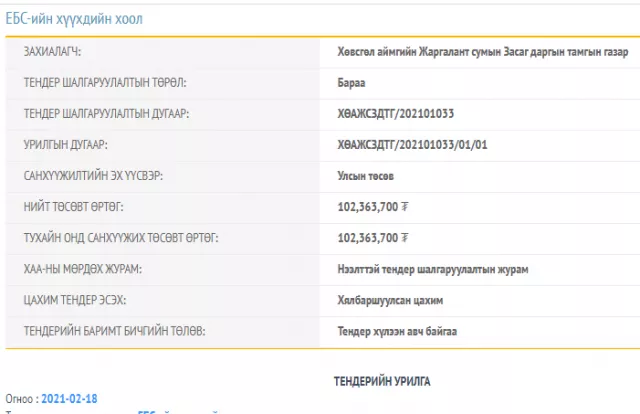Select the 'ХАА-НЫ МӨРДӨХ ЖУРАМ:' label
The height and width of the screenshot is (414, 640).
[x=83, y=269]
